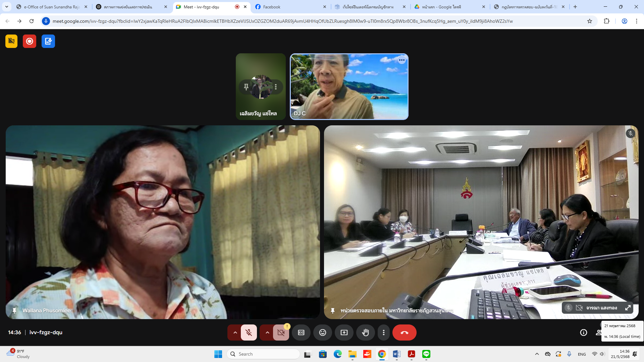Expand audio settings arrow beside microphone
This screenshot has width=644, height=362.
(235, 333)
